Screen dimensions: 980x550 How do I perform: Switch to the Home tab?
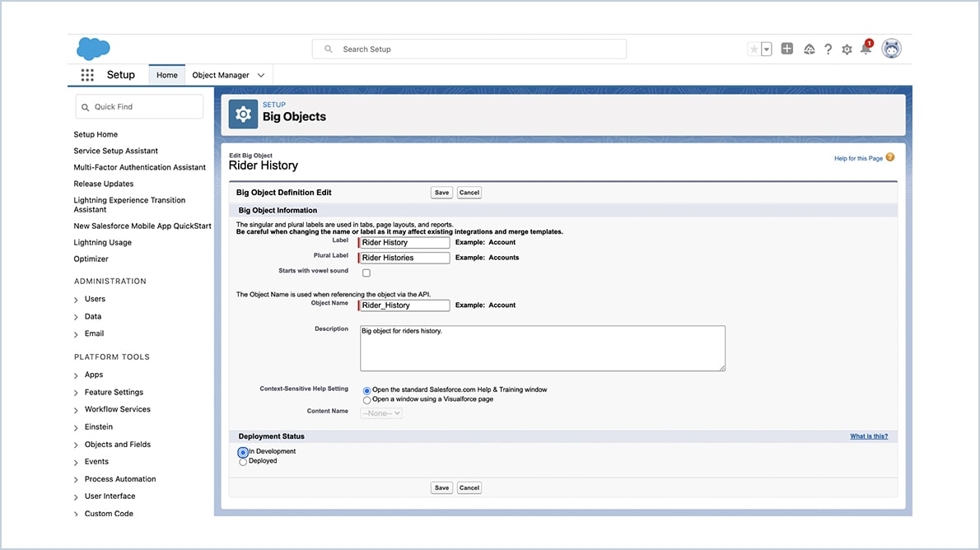(x=166, y=74)
